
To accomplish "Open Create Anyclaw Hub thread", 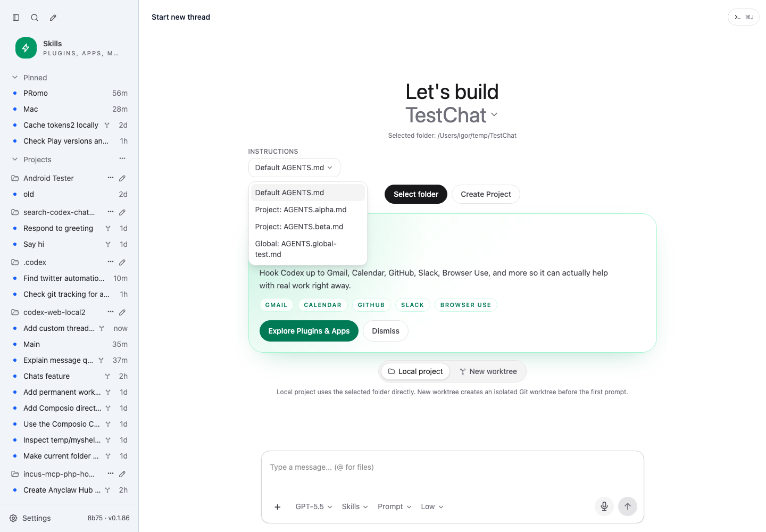I will 69,490.
